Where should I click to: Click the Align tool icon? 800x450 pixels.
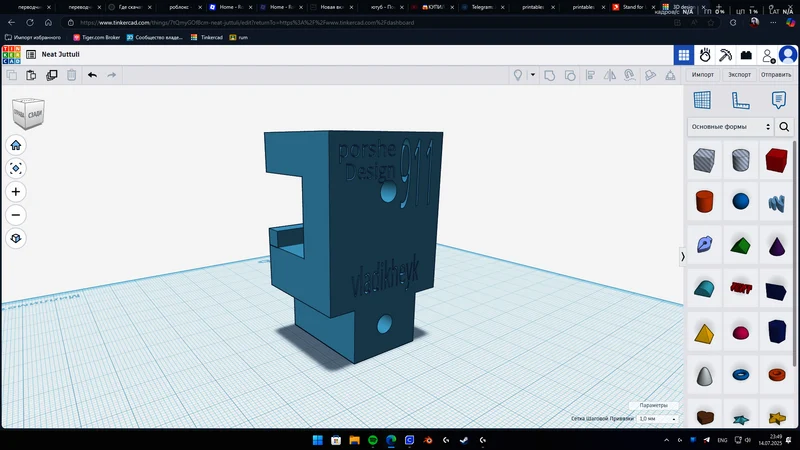click(x=590, y=76)
